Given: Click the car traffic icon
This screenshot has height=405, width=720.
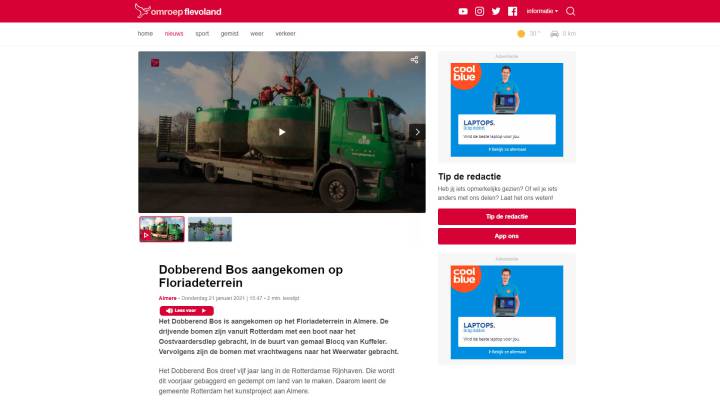Looking at the screenshot, I should click(x=554, y=33).
